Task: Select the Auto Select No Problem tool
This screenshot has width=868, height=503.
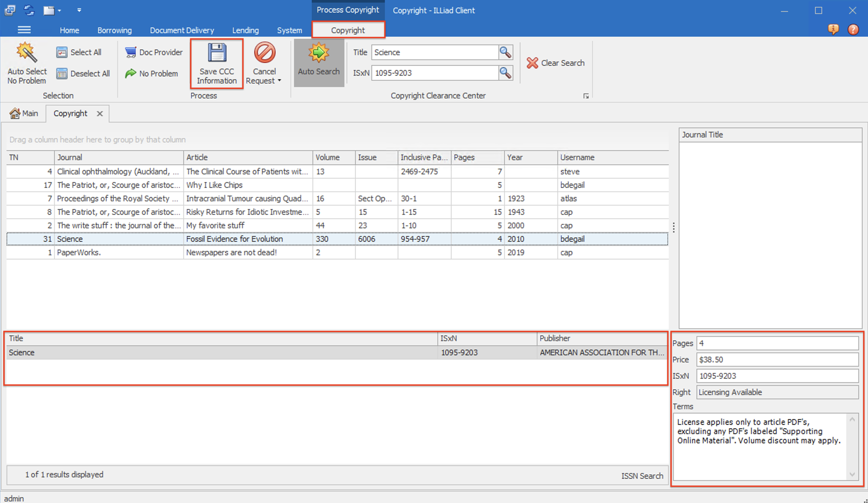Action: [x=27, y=64]
